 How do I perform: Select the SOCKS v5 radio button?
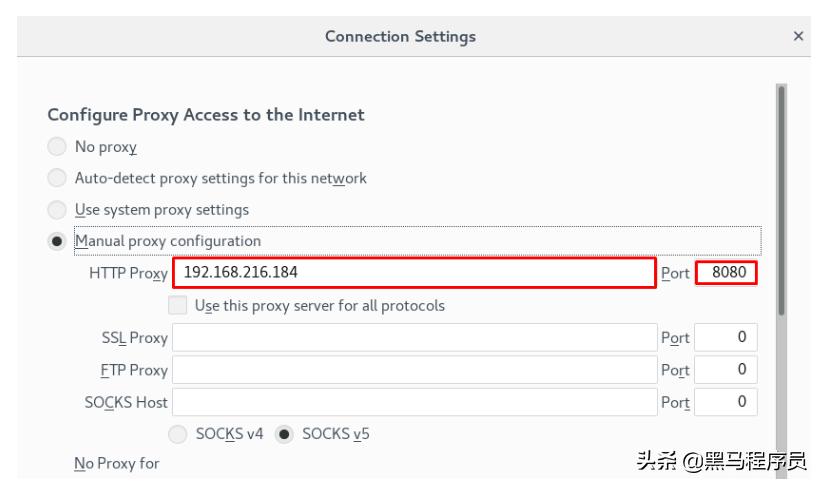coord(284,435)
